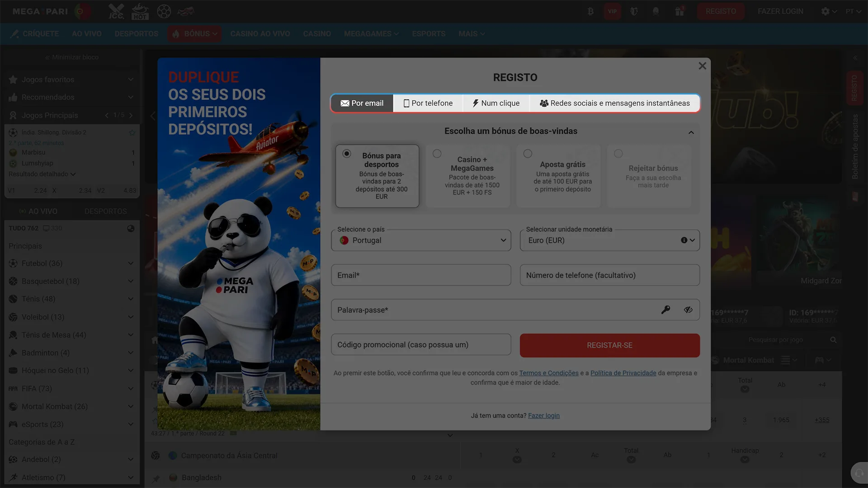868x488 pixels.
Task: Click the REGISTO button in the top header
Action: 721,11
